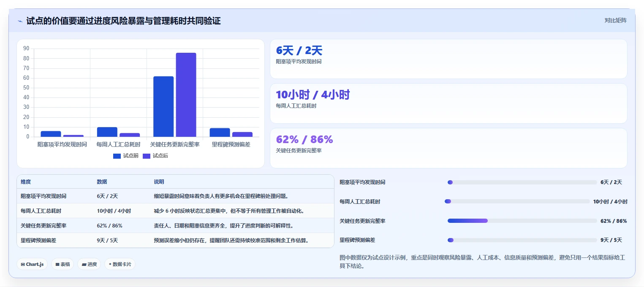
Task: Select the 进度 chip
Action: [89, 264]
